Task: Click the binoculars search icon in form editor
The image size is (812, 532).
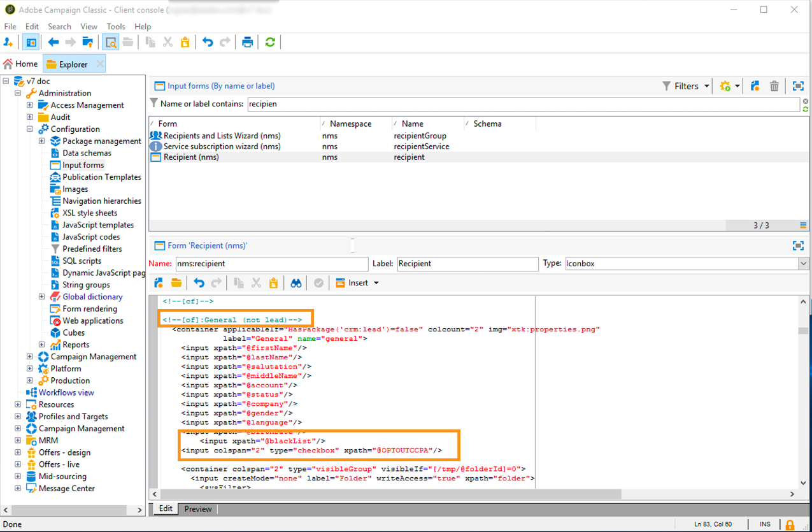Action: point(296,283)
